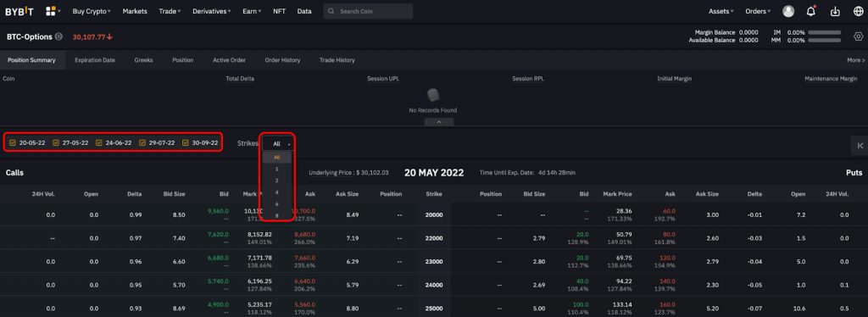Open the language globe icon

pyautogui.click(x=859, y=11)
